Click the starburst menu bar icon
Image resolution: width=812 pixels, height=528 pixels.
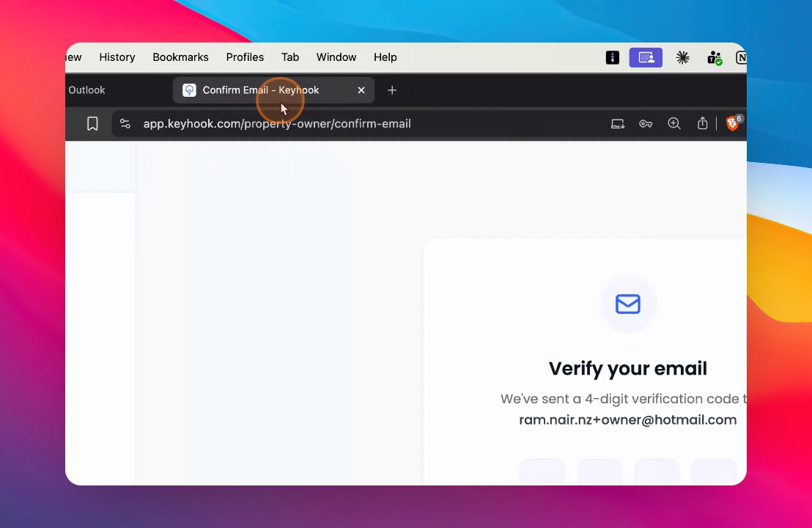pyautogui.click(x=682, y=57)
